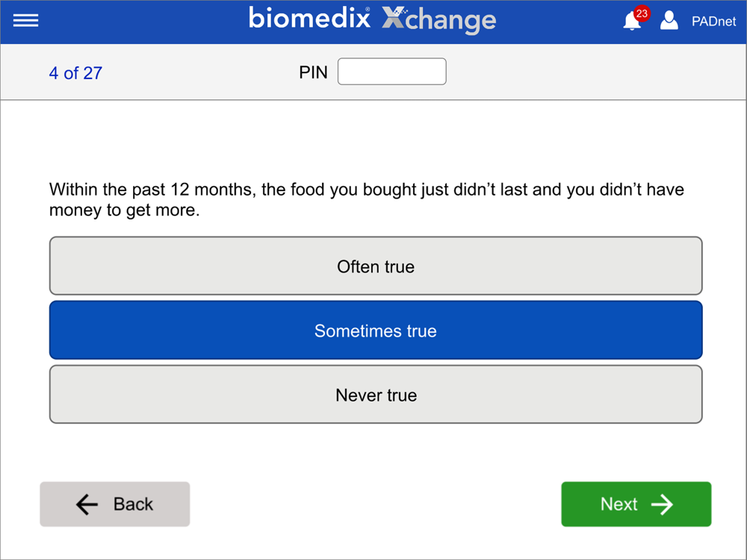Click the "change" text in the logo
The width and height of the screenshot is (747, 560).
(451, 21)
